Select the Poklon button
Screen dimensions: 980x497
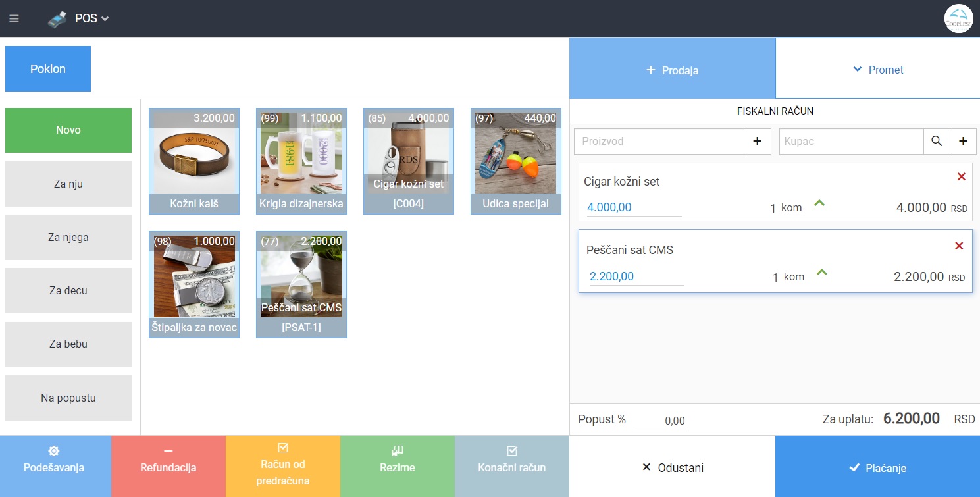point(48,68)
